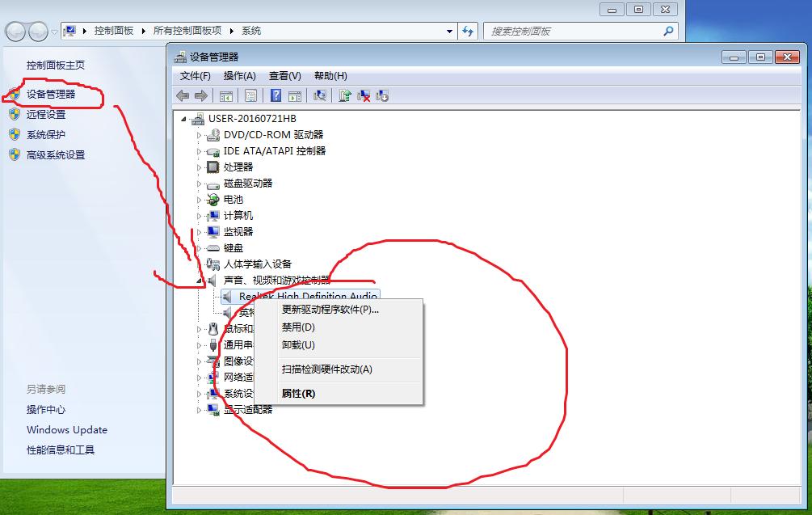Open the 帮助(H) menu

[x=330, y=76]
